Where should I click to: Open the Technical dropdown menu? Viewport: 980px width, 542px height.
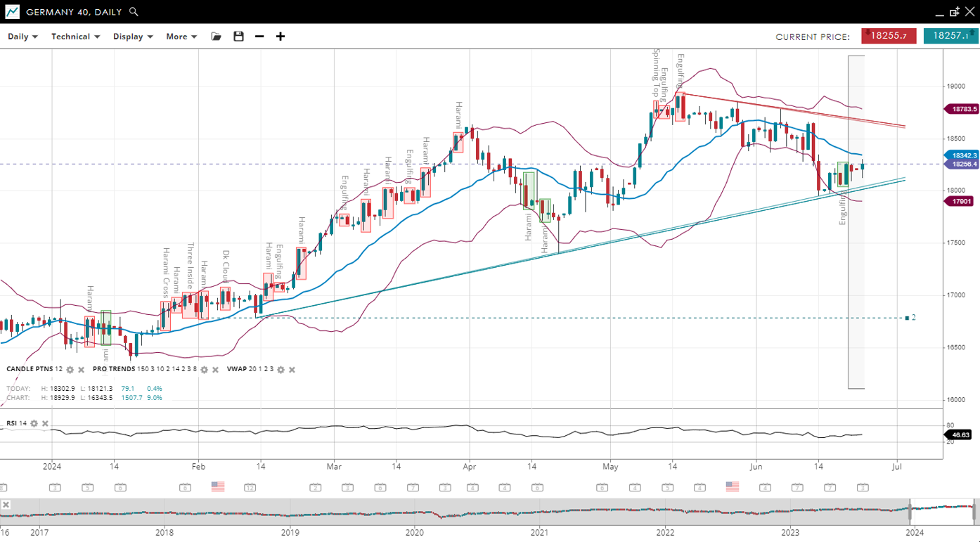tap(75, 37)
